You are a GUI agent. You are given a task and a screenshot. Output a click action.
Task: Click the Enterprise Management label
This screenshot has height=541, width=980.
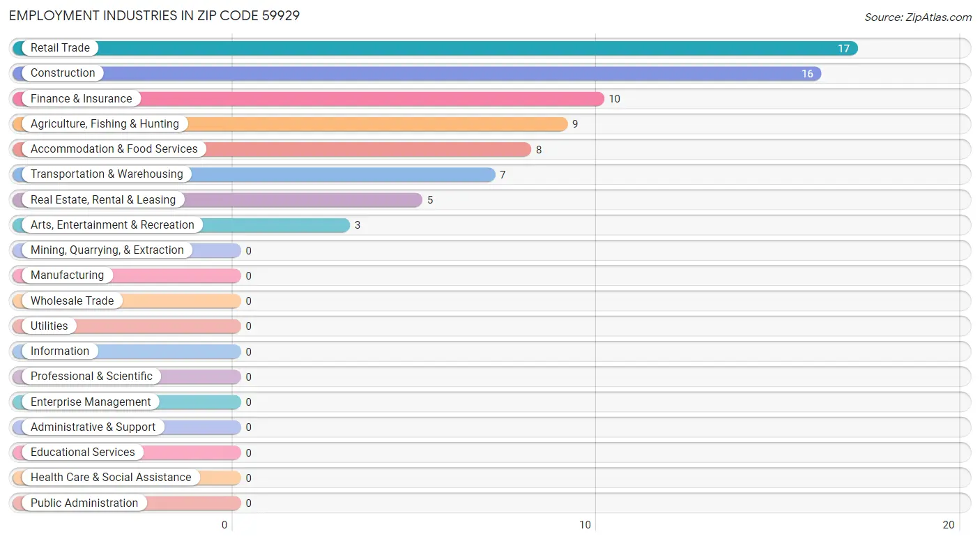tap(91, 402)
